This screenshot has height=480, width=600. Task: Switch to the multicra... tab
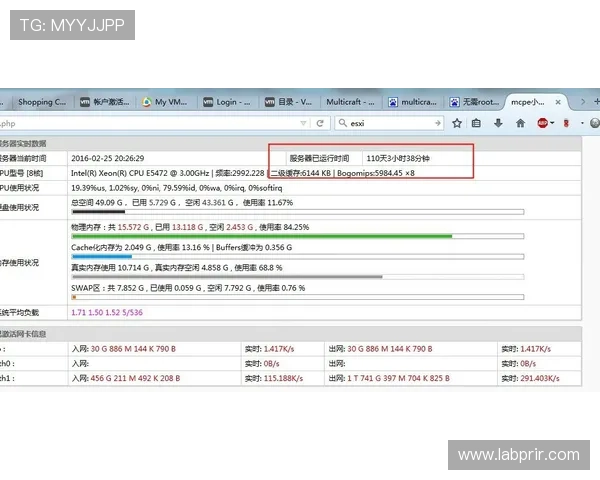[413, 102]
